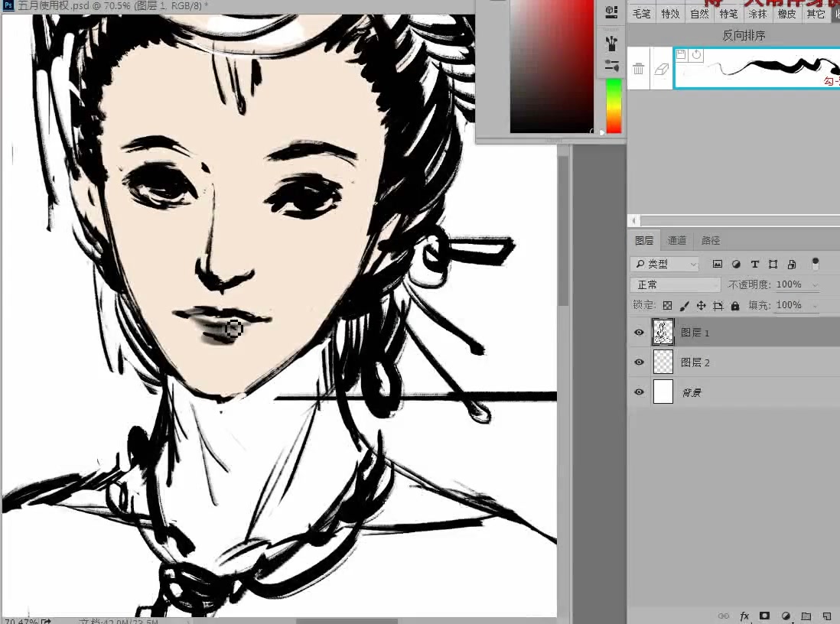Image resolution: width=840 pixels, height=624 pixels.
Task: Click the reset arrow on brush preview
Action: coord(696,54)
